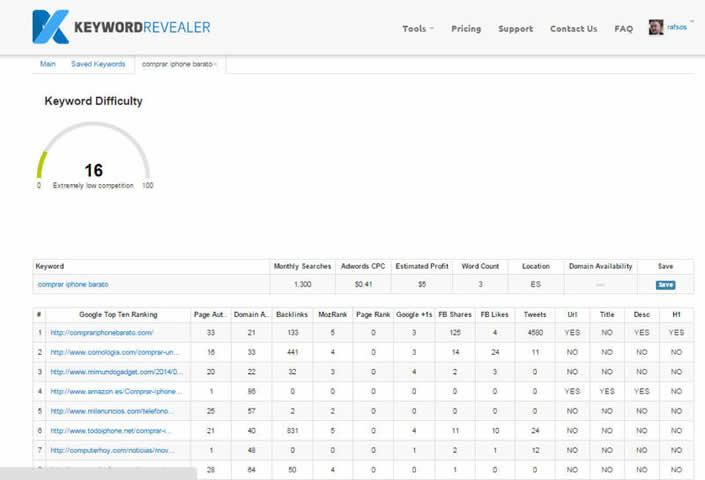Click the ES location value

(535, 284)
